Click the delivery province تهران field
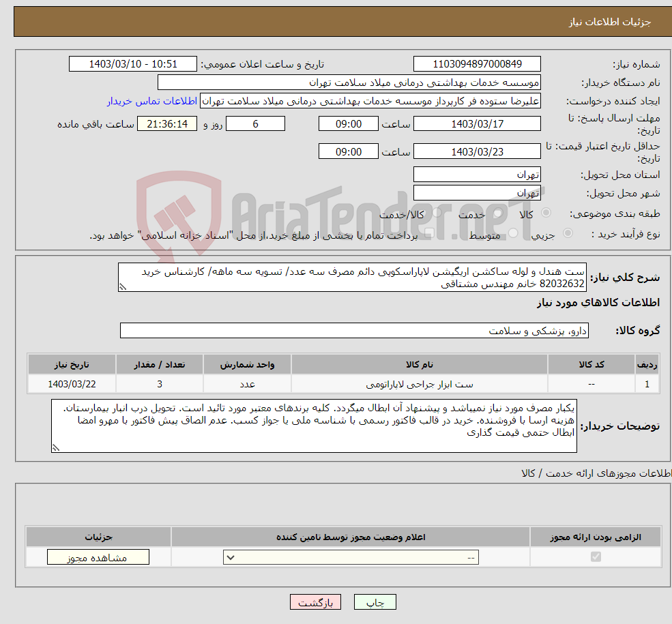 click(477, 175)
